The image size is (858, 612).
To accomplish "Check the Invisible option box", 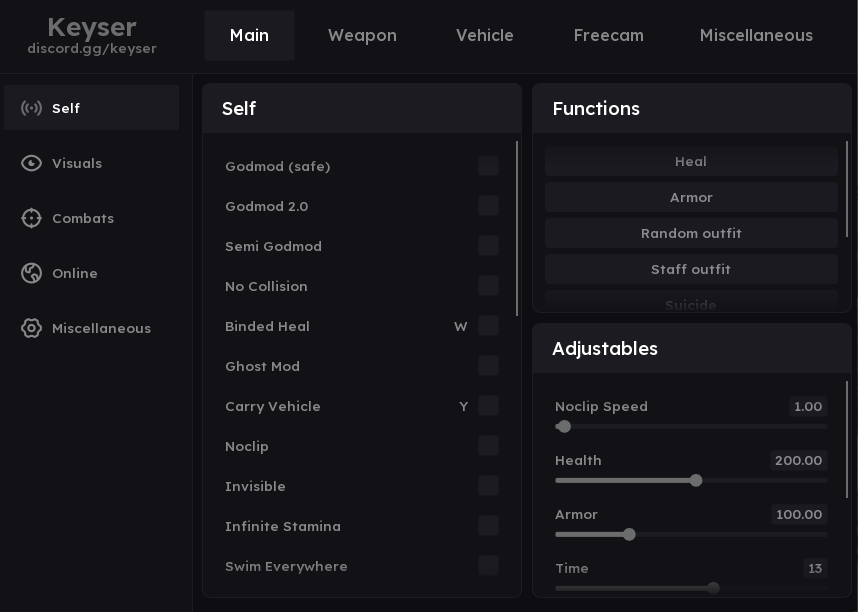I will [x=488, y=486].
